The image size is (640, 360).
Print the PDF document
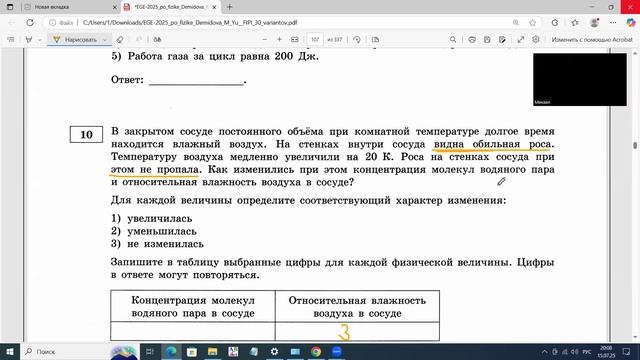click(472, 40)
